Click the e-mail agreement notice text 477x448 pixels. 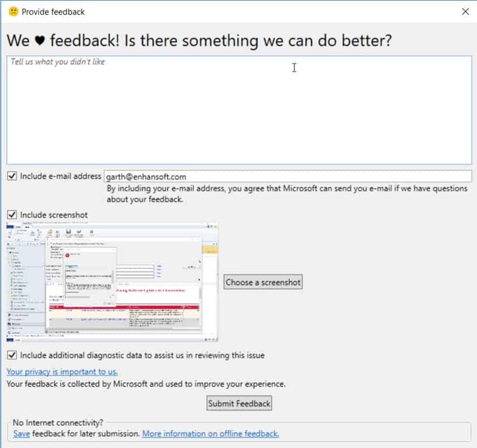coord(287,194)
